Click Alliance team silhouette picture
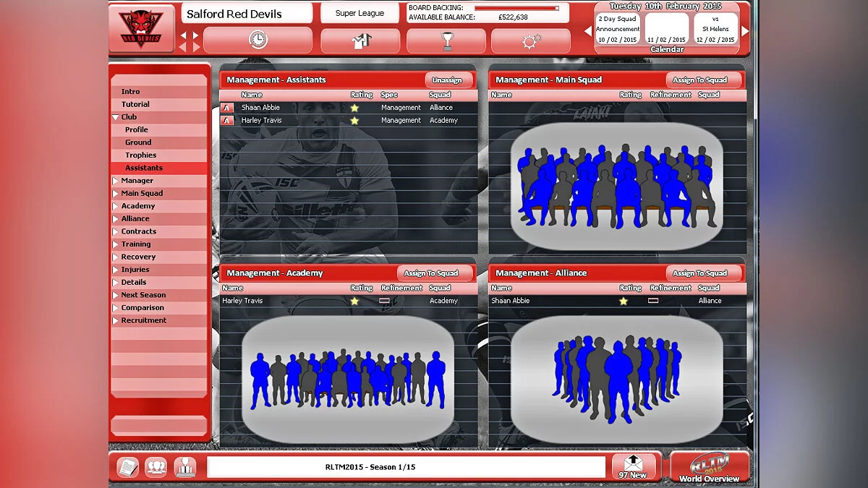The width and height of the screenshot is (868, 488). [x=616, y=380]
